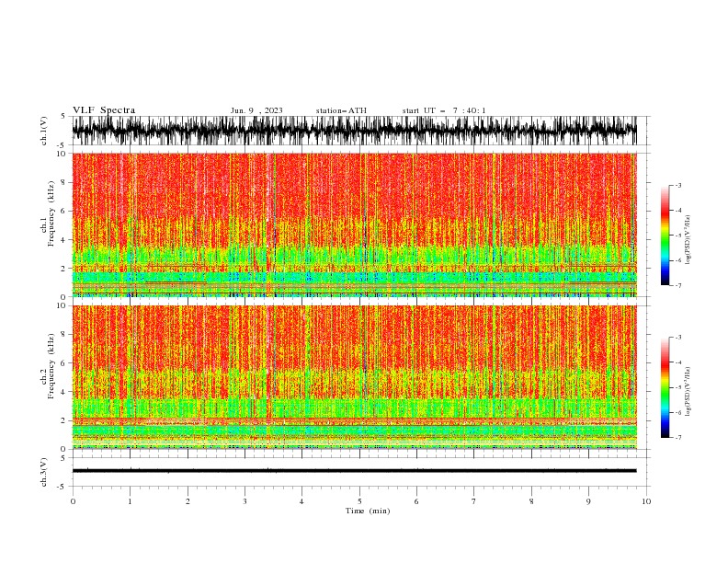Click the ch.3 flat waveform trace
This screenshot has width=728, height=563.
point(354,471)
